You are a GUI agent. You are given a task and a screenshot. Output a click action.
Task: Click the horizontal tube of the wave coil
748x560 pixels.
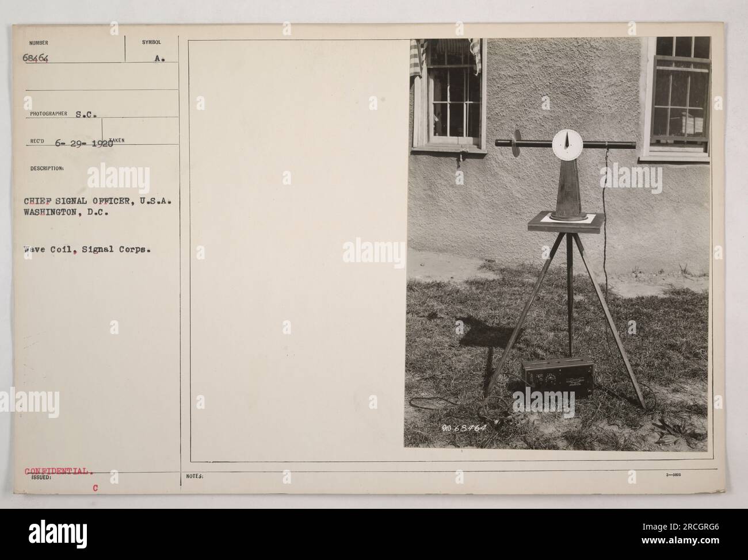coord(566,143)
